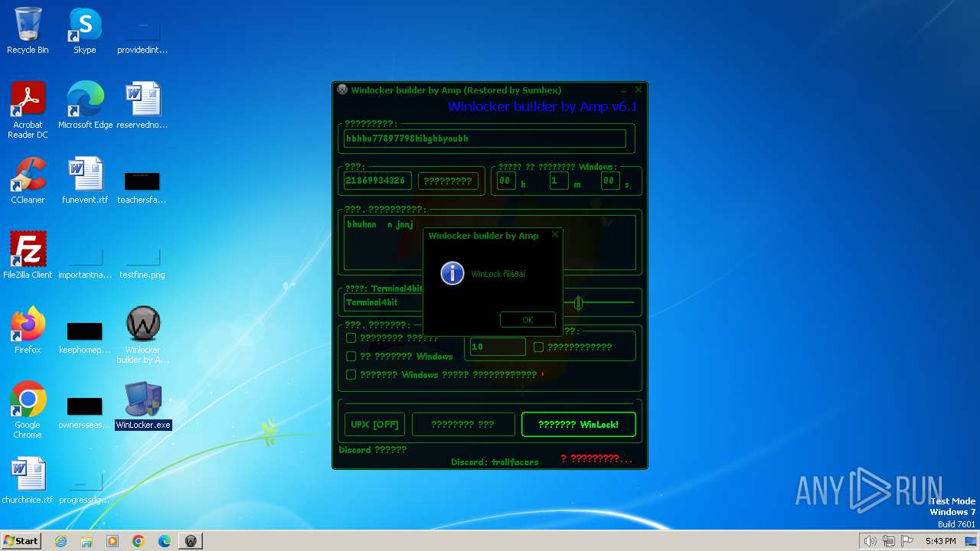Click the 21869934326 code field
The image size is (980, 551).
tap(377, 181)
